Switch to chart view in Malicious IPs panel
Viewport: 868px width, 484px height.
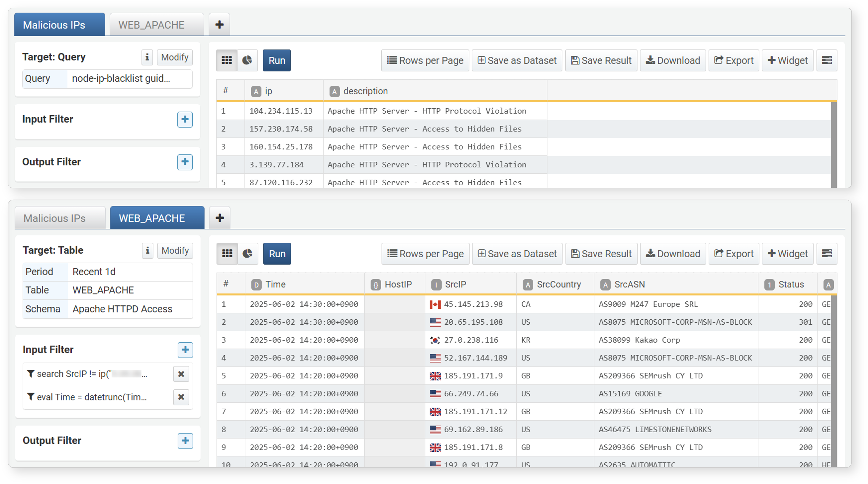tap(247, 60)
